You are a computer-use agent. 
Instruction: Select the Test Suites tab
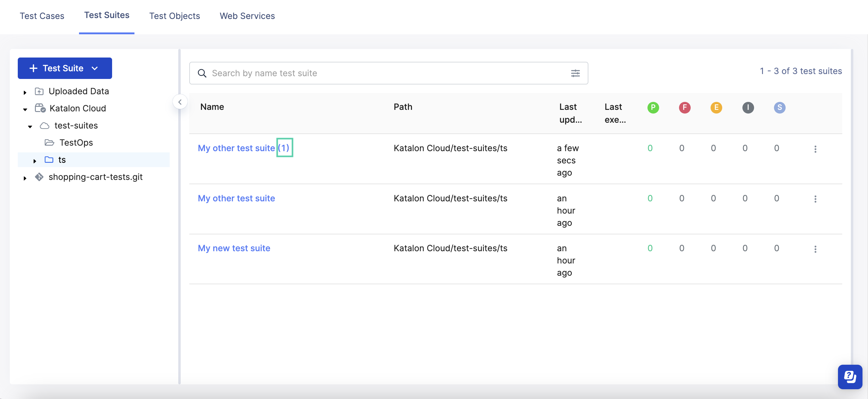(107, 15)
